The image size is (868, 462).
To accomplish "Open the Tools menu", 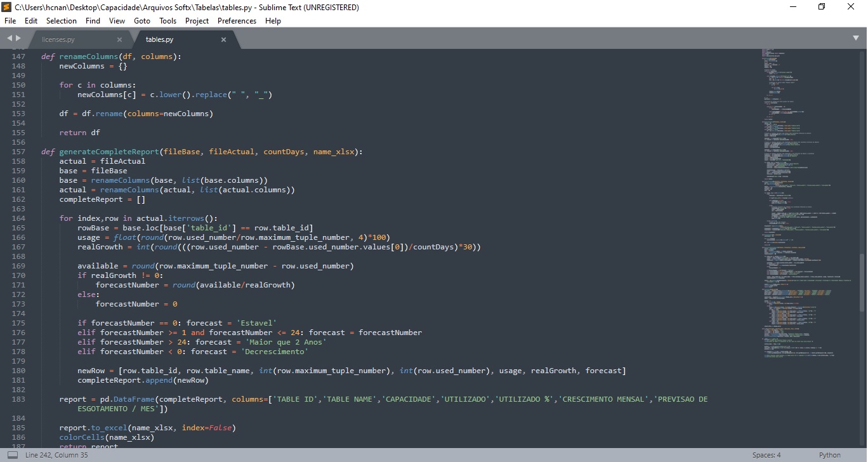I will pyautogui.click(x=168, y=21).
